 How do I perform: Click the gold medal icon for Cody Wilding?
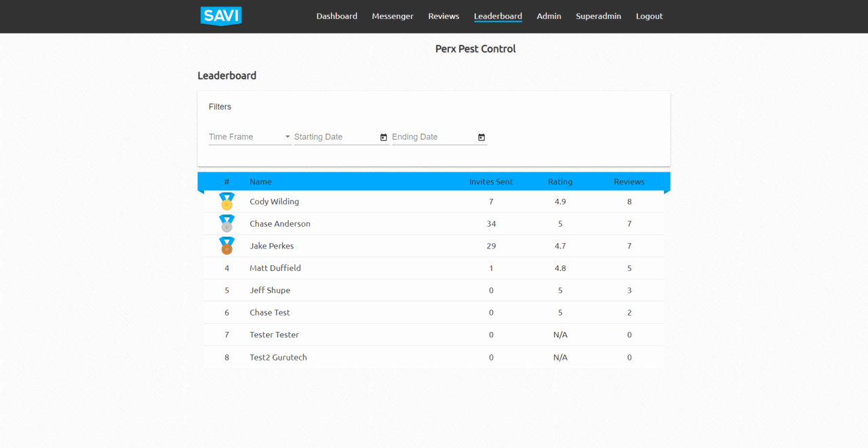tap(226, 202)
